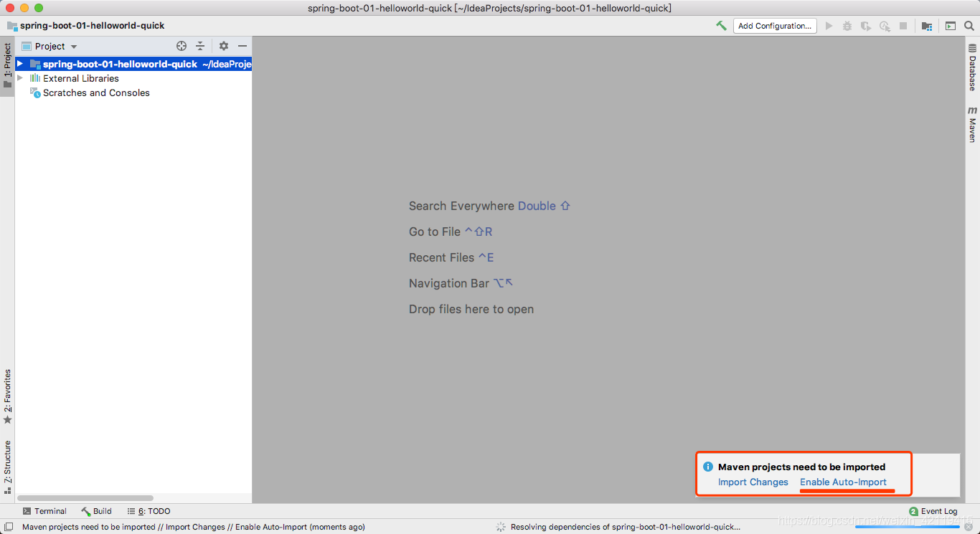Select Scratches and Consoles item
Screen dimensions: 980x534
point(96,92)
